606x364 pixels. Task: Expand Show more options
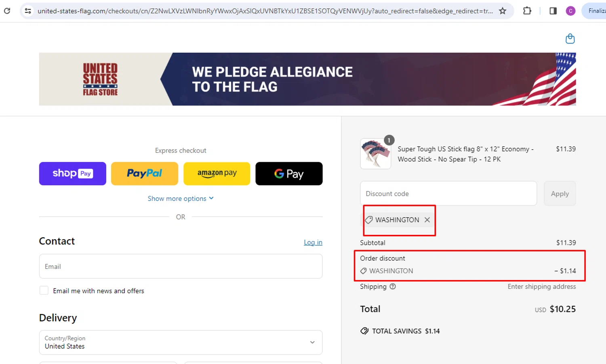(181, 199)
